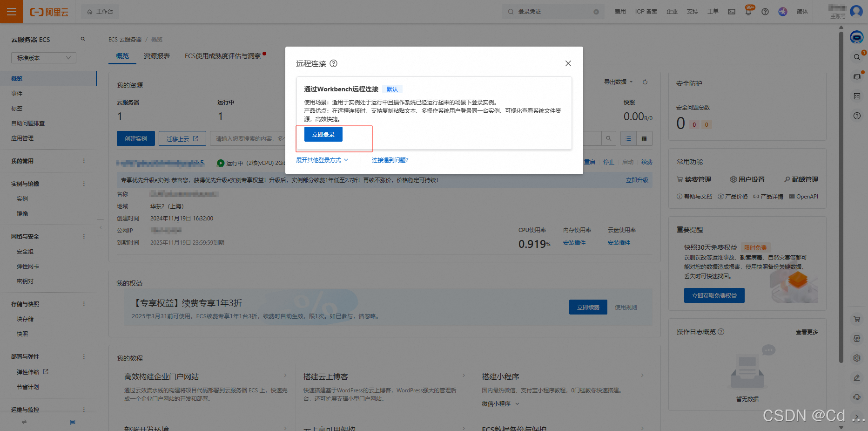Open 安全组 in the sidebar
Image resolution: width=868 pixels, height=431 pixels.
(x=25, y=251)
